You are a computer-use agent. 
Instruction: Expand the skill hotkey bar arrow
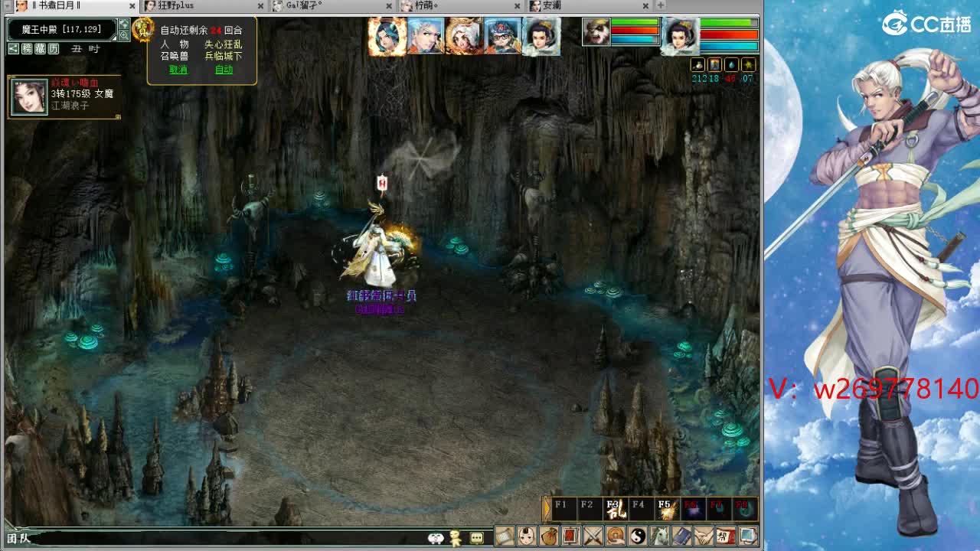547,509
